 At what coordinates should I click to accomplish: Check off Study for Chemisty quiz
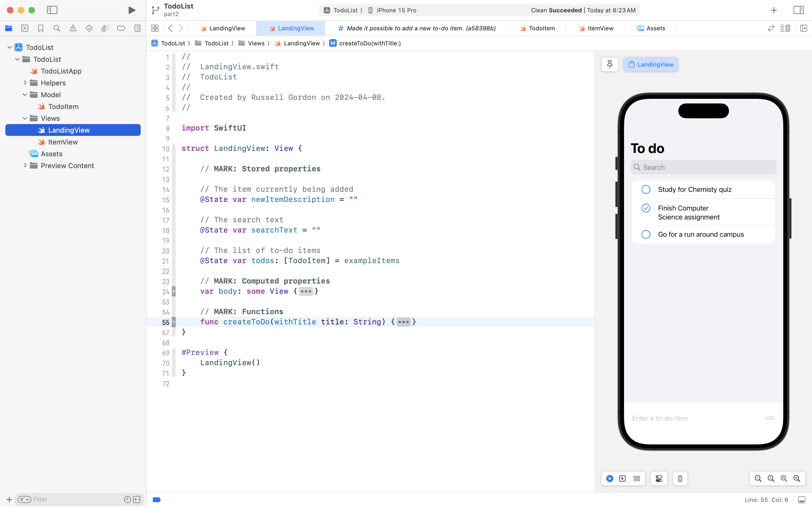(646, 190)
